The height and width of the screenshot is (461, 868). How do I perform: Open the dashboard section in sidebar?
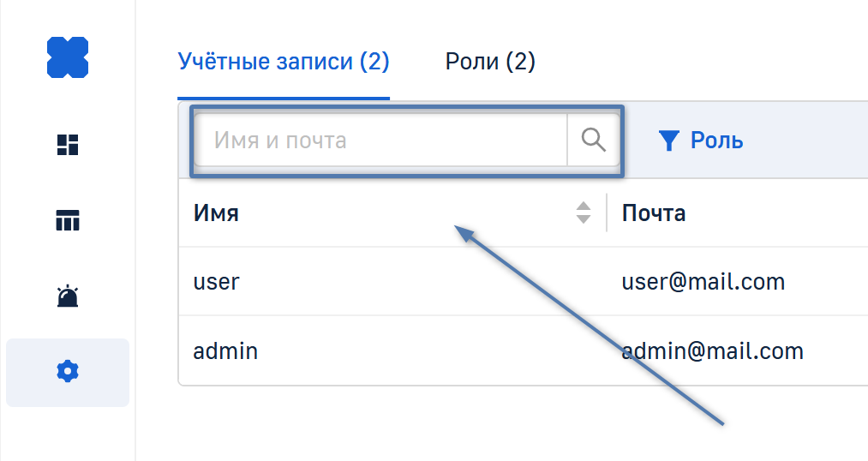click(x=68, y=145)
